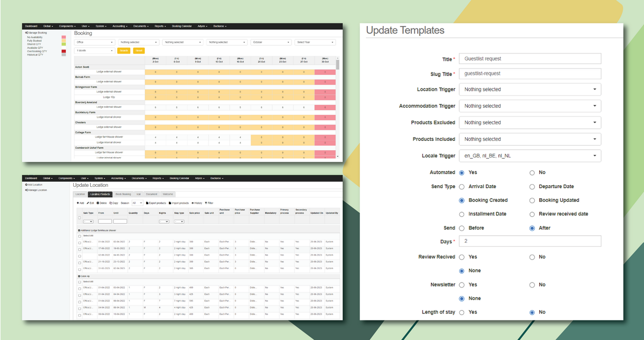The height and width of the screenshot is (340, 644).
Task: Click the Copy icon in products toolbar
Action: click(x=111, y=203)
